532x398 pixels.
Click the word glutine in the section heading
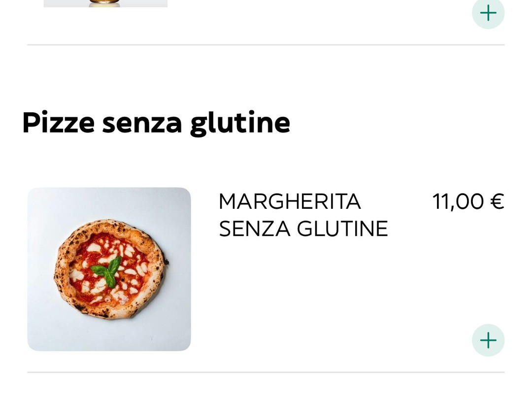click(240, 123)
